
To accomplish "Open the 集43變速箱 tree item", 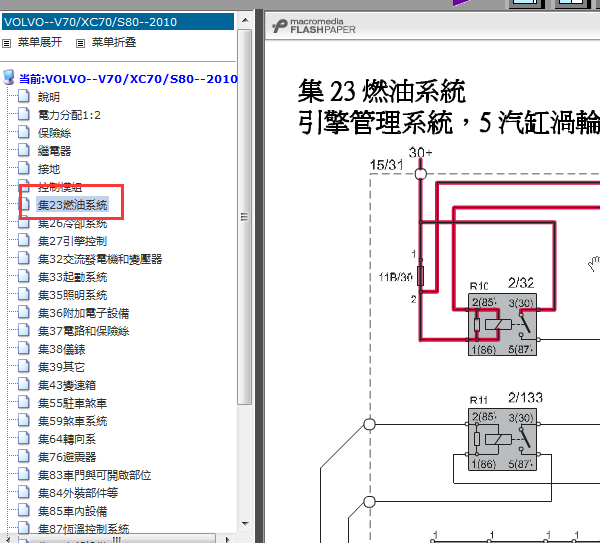I will 67,385.
